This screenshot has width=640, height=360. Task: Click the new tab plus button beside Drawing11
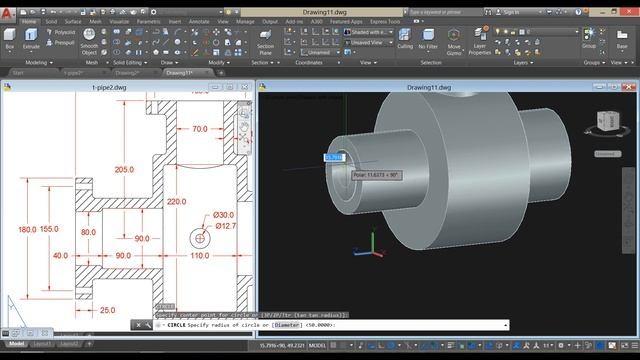coord(221,73)
